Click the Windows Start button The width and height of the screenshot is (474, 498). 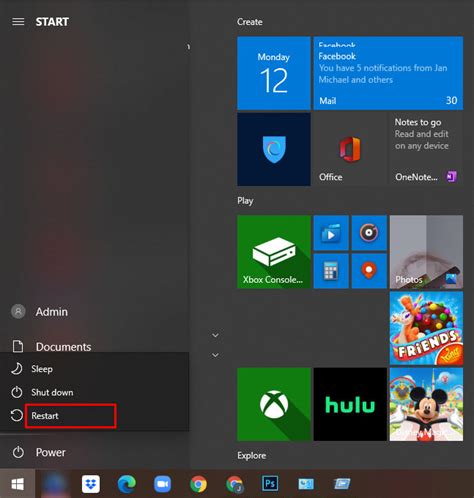pyautogui.click(x=17, y=484)
